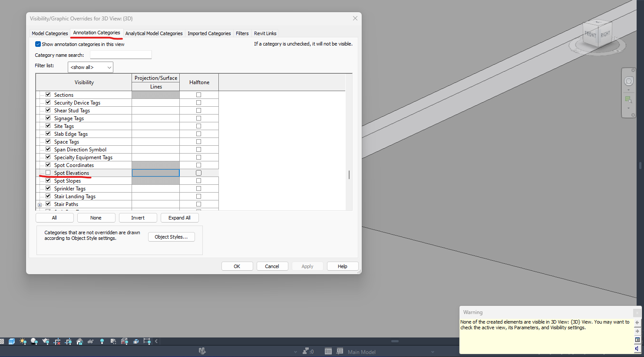Image resolution: width=644 pixels, height=357 pixels.
Task: Switch to the Model Categories tab
Action: pos(49,33)
